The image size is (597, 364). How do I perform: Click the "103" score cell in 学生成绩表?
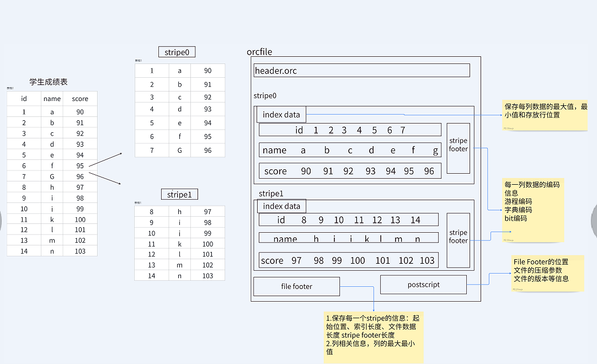80,251
